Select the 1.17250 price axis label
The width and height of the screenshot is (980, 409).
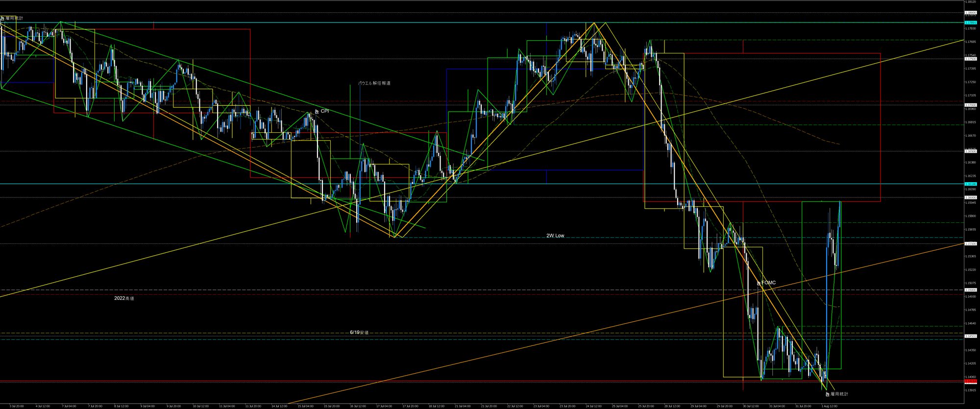[x=971, y=82]
